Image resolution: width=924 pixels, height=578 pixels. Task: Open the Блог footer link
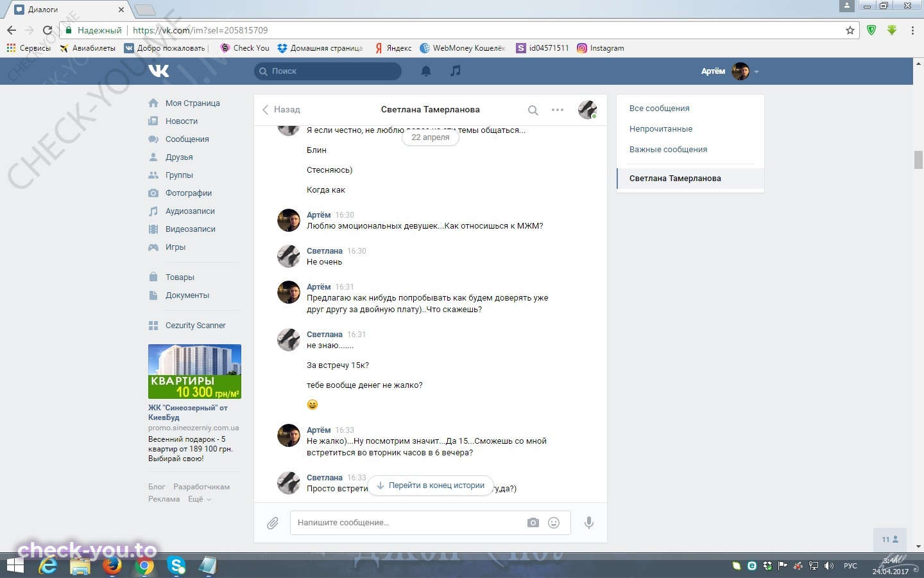click(x=157, y=487)
